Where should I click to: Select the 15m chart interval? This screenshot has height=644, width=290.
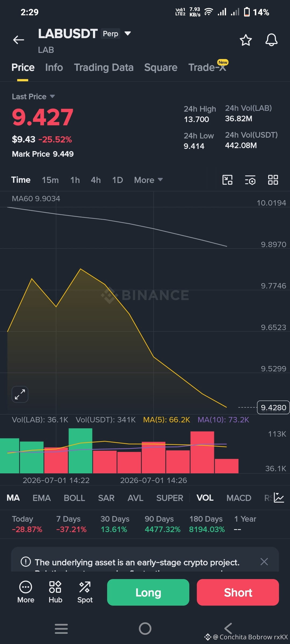(50, 180)
